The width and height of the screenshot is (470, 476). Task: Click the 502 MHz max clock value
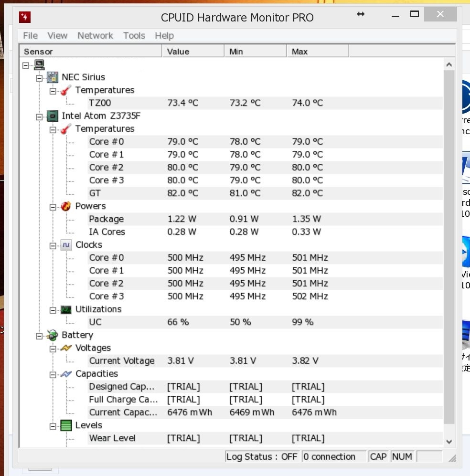coord(310,296)
